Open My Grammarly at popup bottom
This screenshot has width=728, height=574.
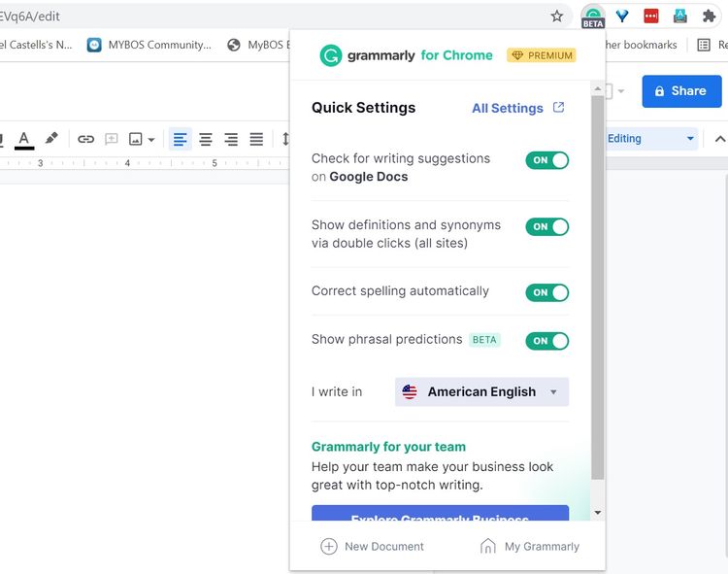point(530,546)
